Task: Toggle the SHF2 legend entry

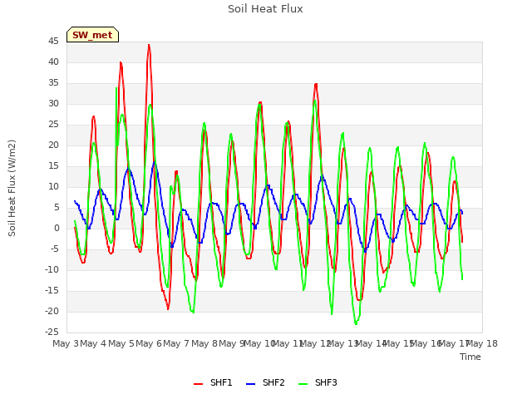Action: coord(265,382)
